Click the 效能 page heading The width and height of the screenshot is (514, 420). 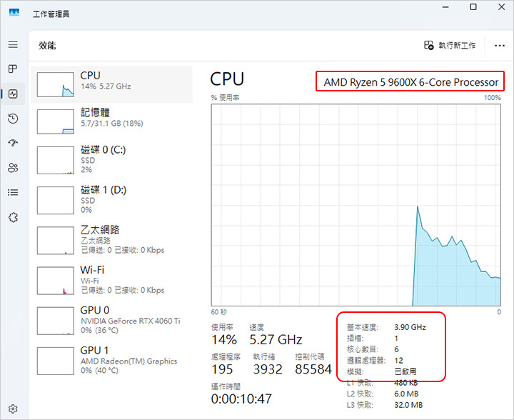point(47,46)
